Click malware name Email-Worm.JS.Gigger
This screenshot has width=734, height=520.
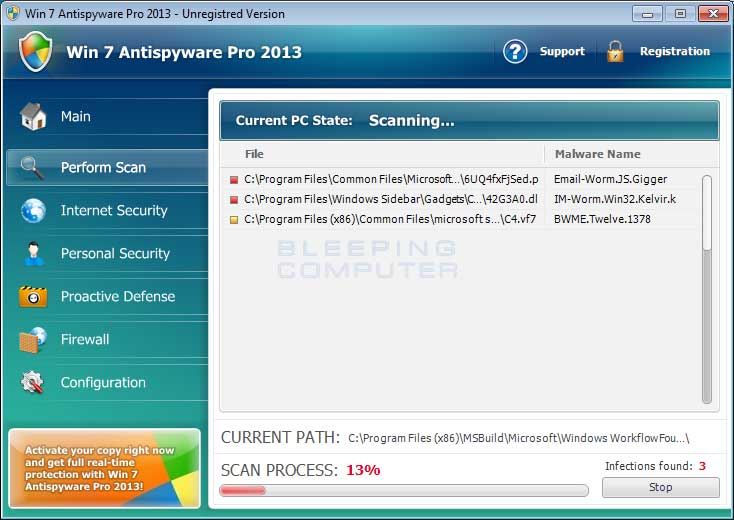click(610, 179)
